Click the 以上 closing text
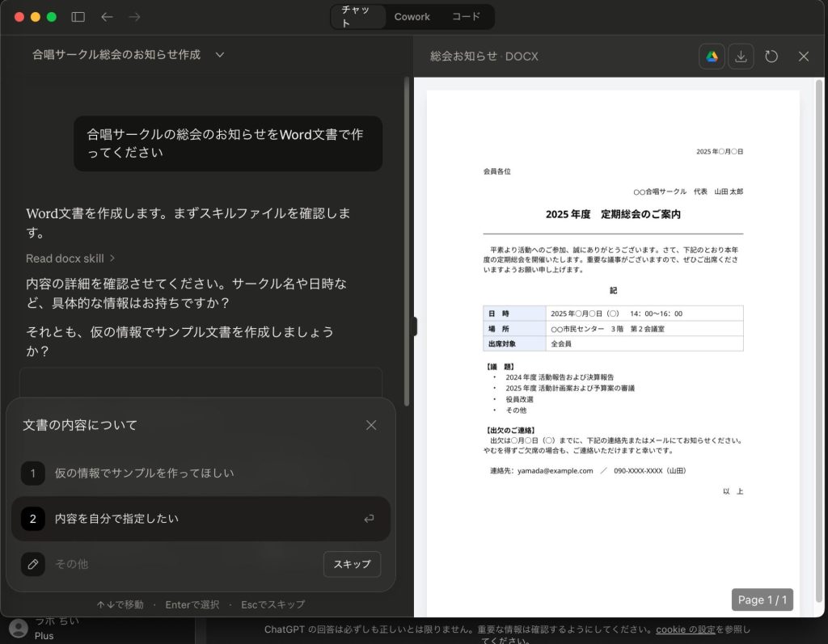The image size is (828, 644). point(733,491)
